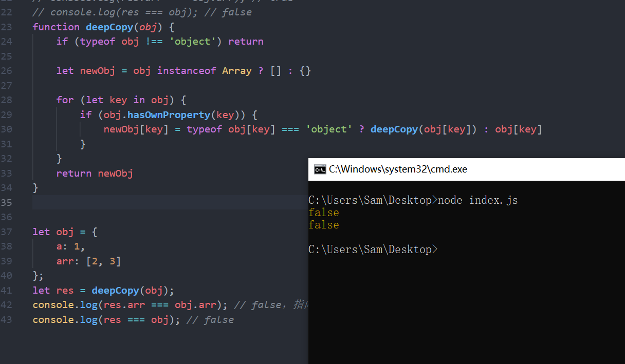The image size is (625, 364).
Task: Click the C:\Windows\system32\cmd.exe window title
Action: click(x=398, y=169)
